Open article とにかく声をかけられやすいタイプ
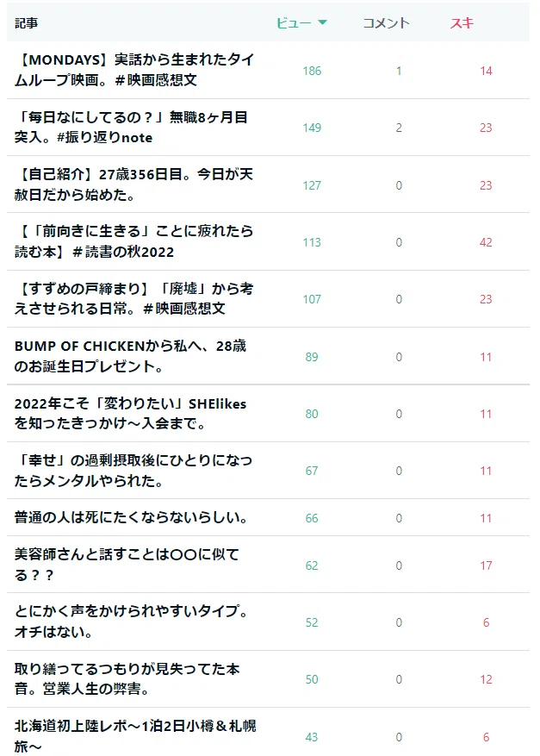This screenshot has width=540, height=756. pos(131,622)
